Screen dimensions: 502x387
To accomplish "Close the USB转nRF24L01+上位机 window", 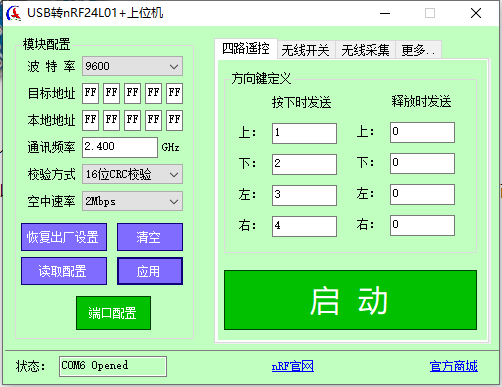I will click(x=476, y=13).
